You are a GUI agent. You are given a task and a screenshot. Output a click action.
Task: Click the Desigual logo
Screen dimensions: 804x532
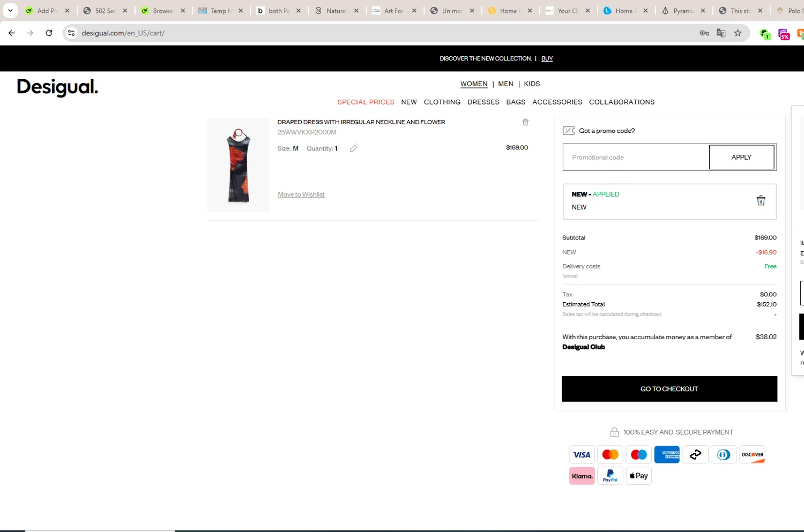(x=57, y=87)
